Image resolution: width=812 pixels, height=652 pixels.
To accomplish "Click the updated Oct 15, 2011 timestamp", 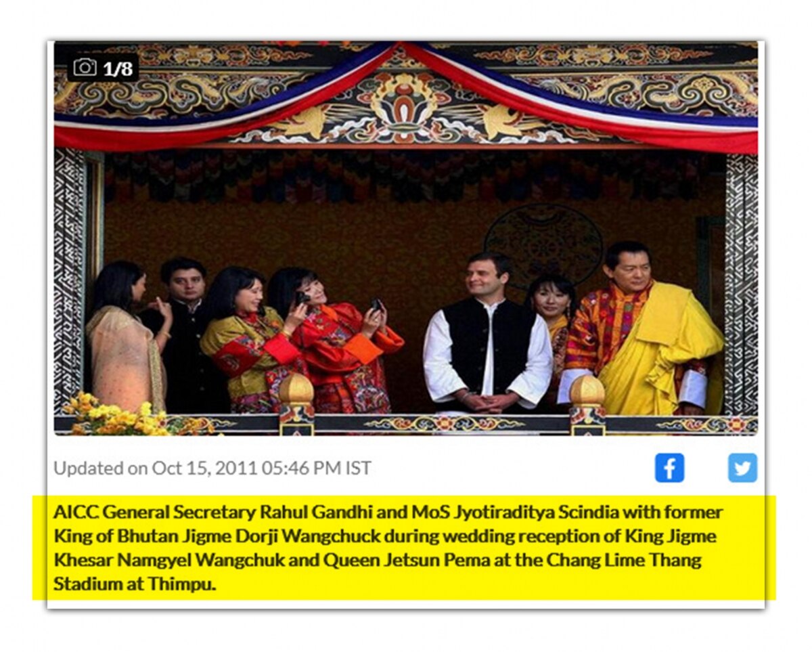I will pyautogui.click(x=212, y=468).
